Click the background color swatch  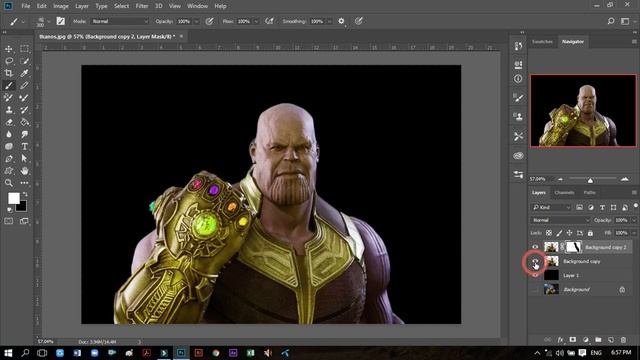(x=22, y=207)
